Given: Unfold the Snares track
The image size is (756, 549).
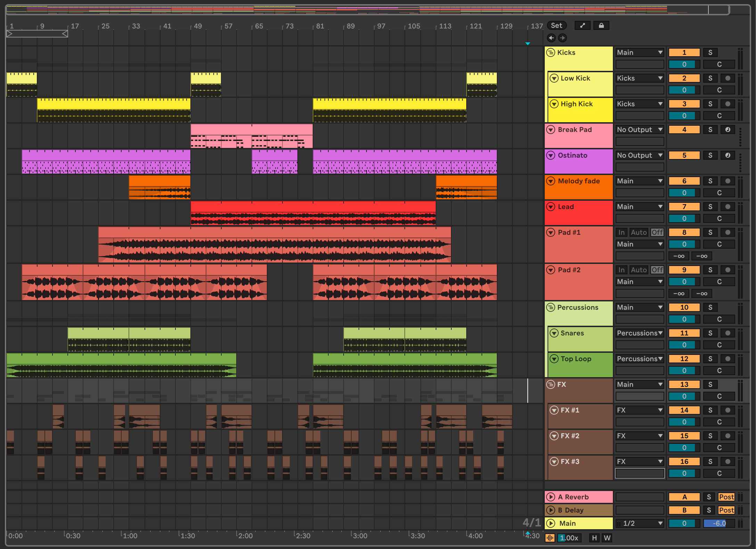Looking at the screenshot, I should pyautogui.click(x=554, y=333).
